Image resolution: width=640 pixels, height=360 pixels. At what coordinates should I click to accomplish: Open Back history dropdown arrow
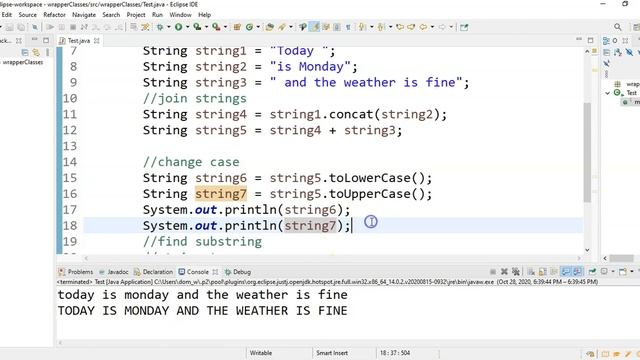[432, 27]
